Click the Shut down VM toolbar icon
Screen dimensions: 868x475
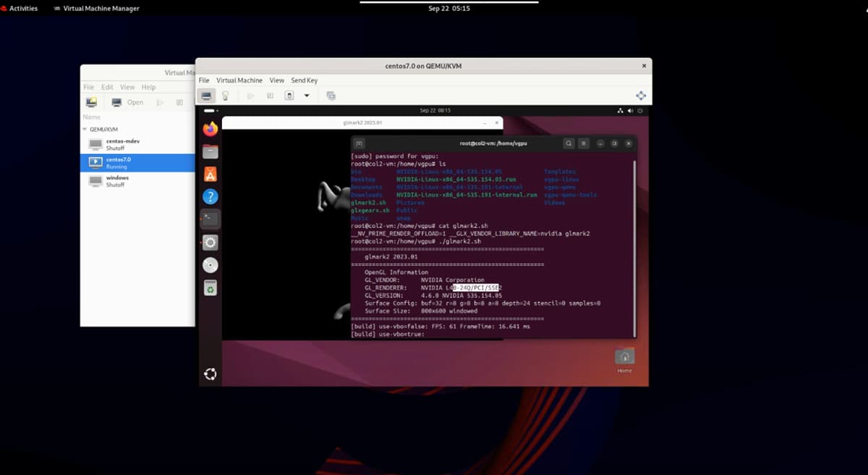(x=289, y=96)
